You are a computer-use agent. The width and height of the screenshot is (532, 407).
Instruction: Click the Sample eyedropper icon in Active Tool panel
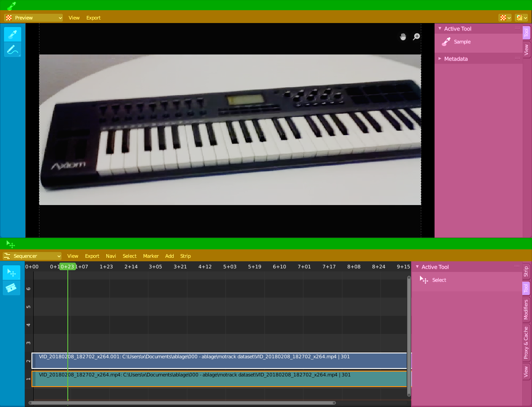pos(446,42)
